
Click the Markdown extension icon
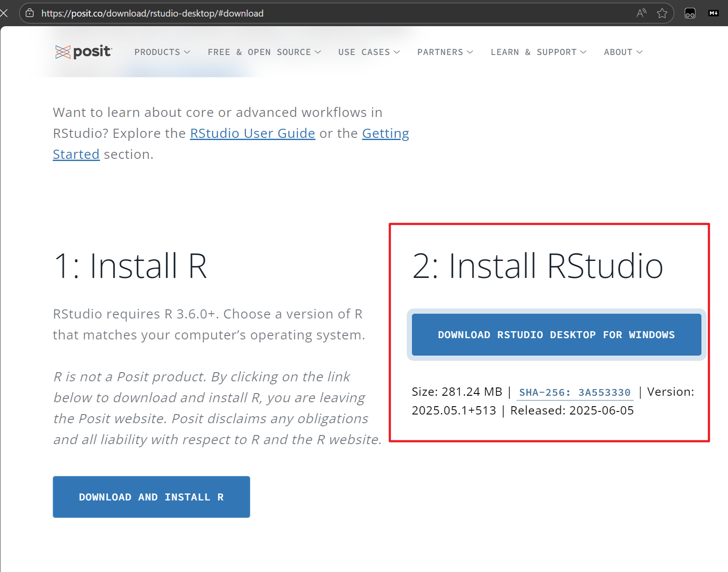[x=714, y=13]
